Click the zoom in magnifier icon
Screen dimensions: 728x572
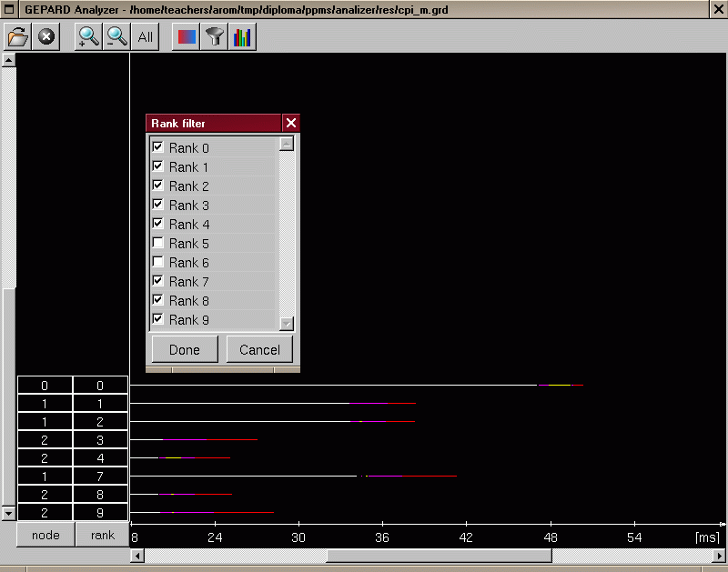[88, 37]
